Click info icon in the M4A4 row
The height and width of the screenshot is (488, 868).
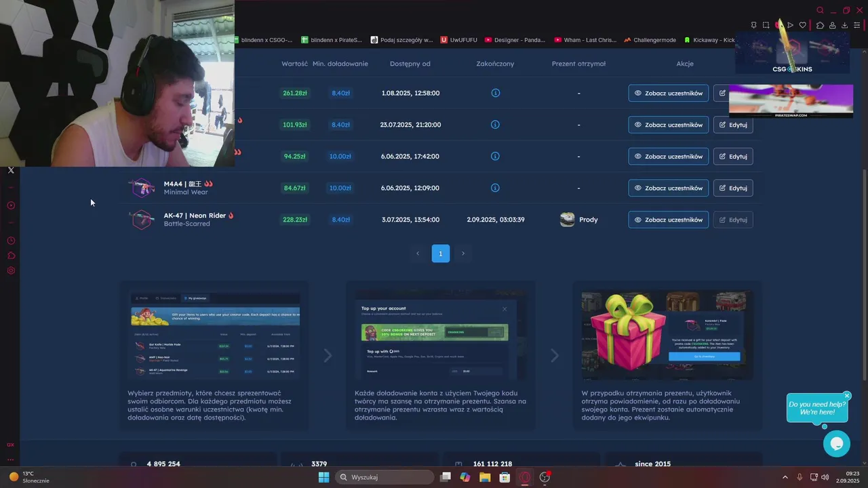point(495,188)
